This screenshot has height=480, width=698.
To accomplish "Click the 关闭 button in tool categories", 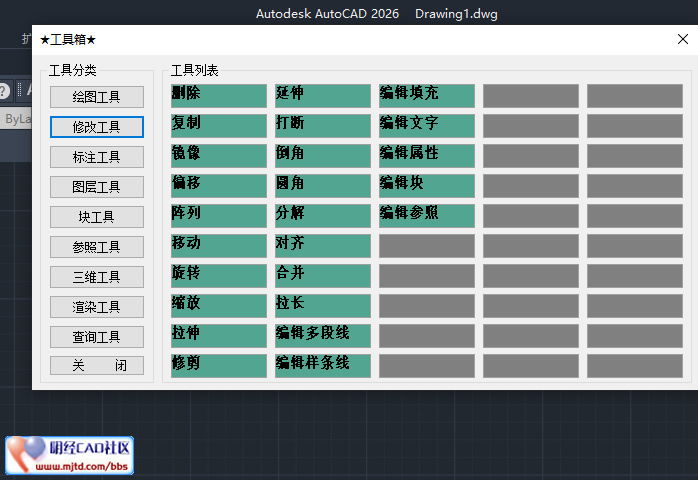I will pos(97,366).
